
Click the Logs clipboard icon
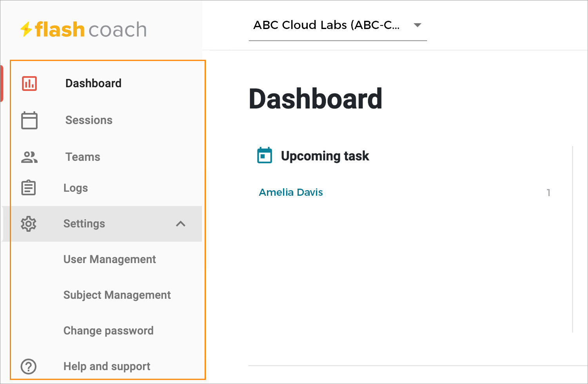point(29,188)
